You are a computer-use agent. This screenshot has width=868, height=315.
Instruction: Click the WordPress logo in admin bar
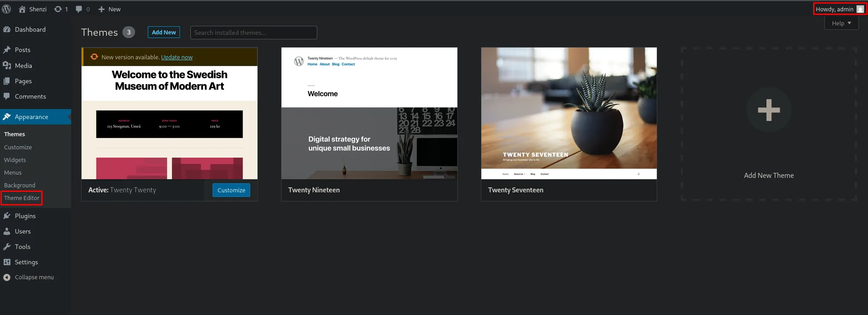[x=6, y=9]
